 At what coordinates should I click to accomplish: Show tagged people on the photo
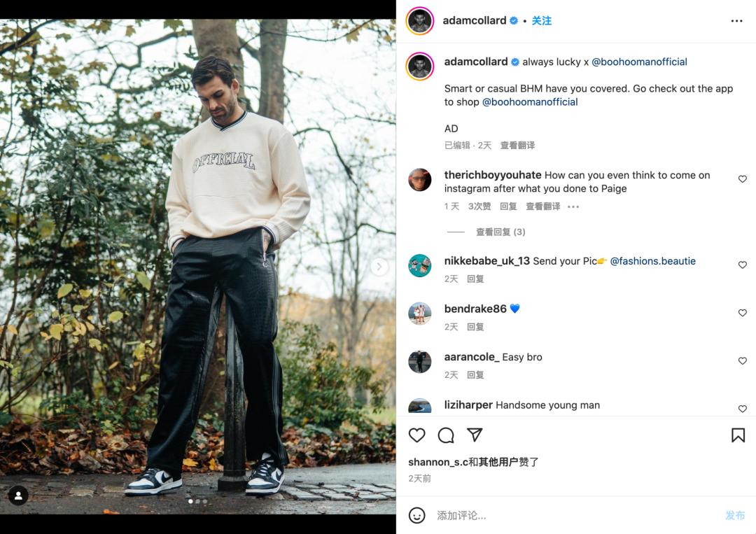(18, 496)
